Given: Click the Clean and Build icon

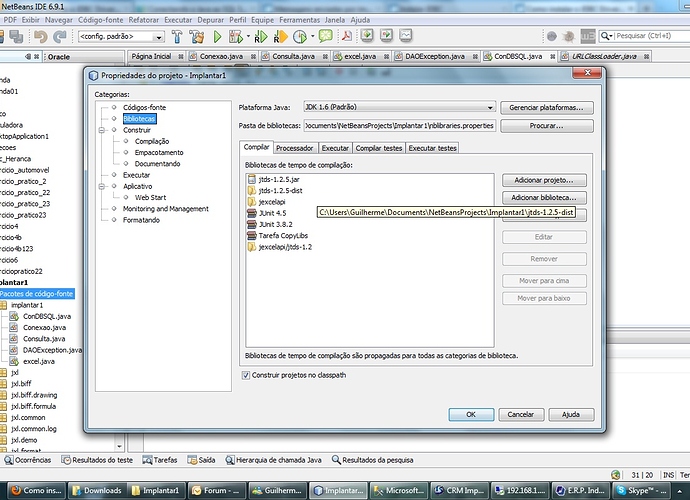Looking at the screenshot, I should point(197,37).
